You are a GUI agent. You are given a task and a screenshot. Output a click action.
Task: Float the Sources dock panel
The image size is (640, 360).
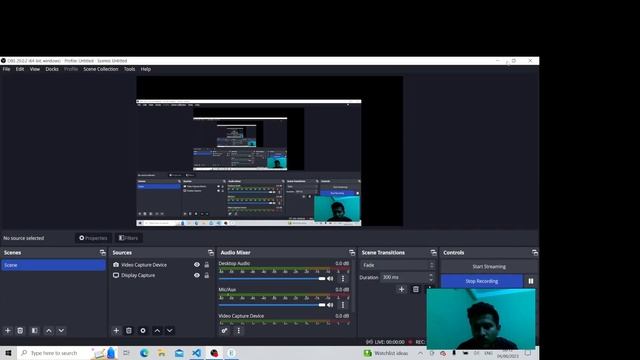211,253
